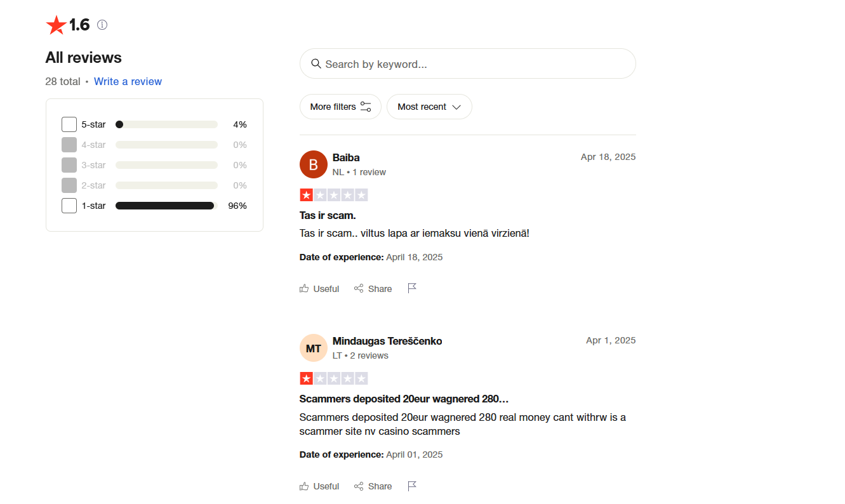Check the 1-star filter checkbox

[69, 206]
